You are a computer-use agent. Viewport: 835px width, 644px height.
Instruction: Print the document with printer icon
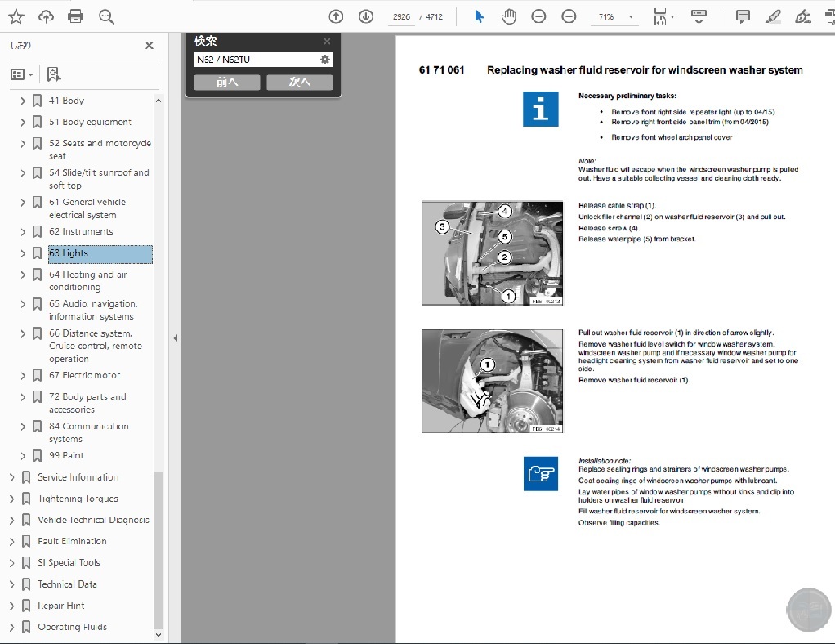76,16
